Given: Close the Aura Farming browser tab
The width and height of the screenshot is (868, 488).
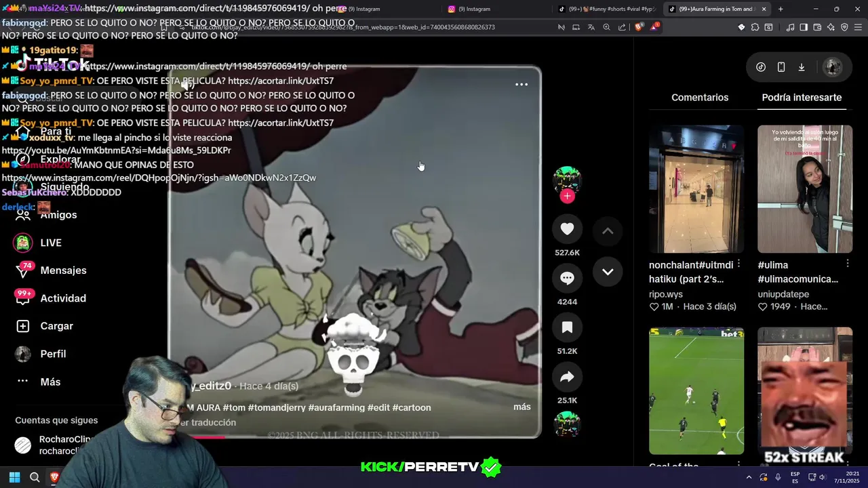Looking at the screenshot, I should (x=764, y=9).
